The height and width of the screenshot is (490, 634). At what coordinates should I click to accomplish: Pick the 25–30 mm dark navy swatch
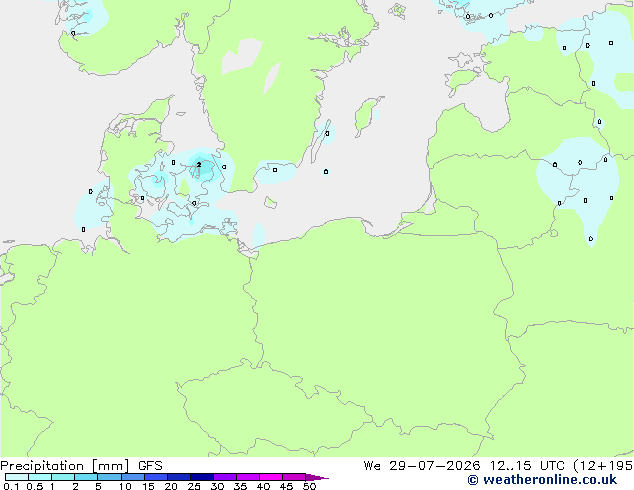[202, 477]
